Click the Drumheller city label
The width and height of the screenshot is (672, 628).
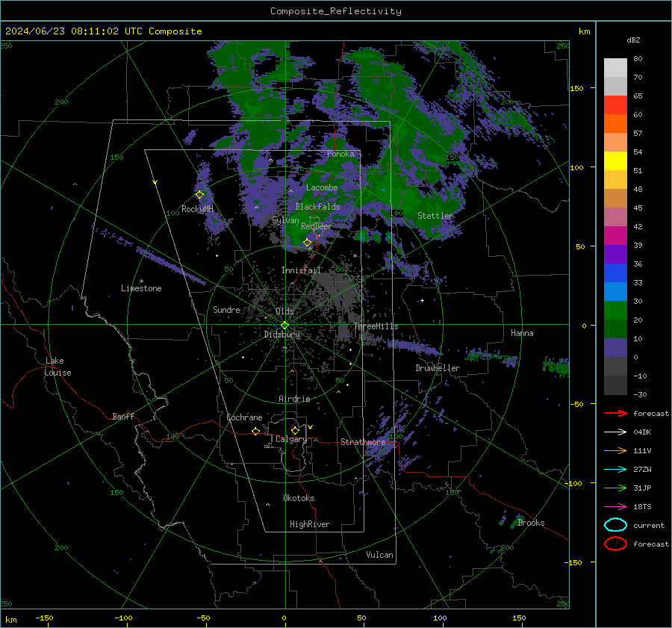pos(438,368)
